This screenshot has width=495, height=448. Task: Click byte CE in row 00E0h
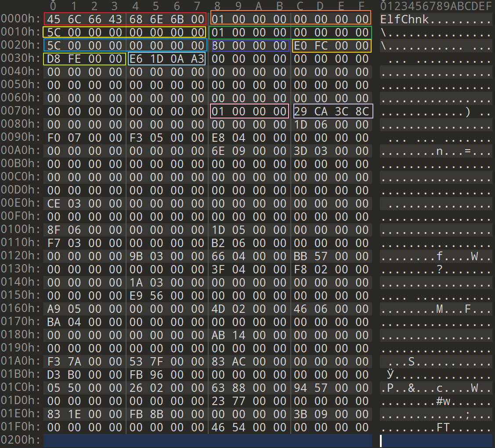[x=54, y=204]
